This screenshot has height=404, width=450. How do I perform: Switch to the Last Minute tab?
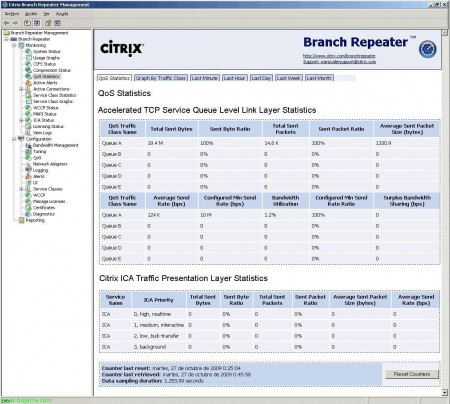point(205,78)
